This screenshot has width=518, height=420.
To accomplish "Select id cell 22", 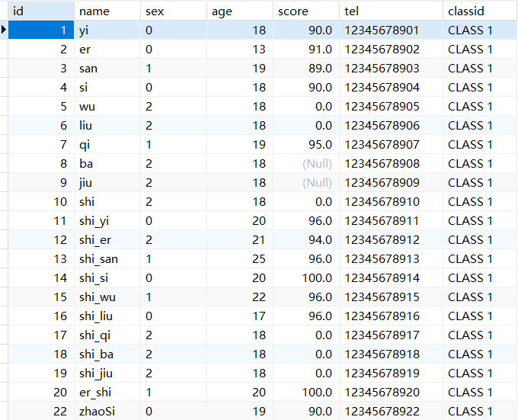I will (41, 412).
